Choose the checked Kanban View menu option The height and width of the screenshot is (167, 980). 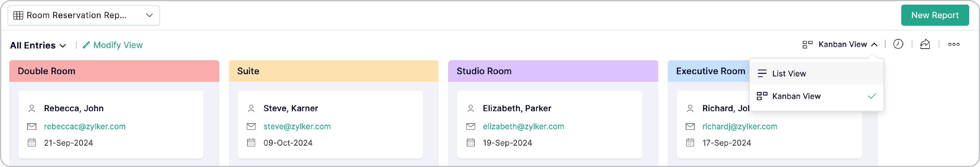point(796,96)
